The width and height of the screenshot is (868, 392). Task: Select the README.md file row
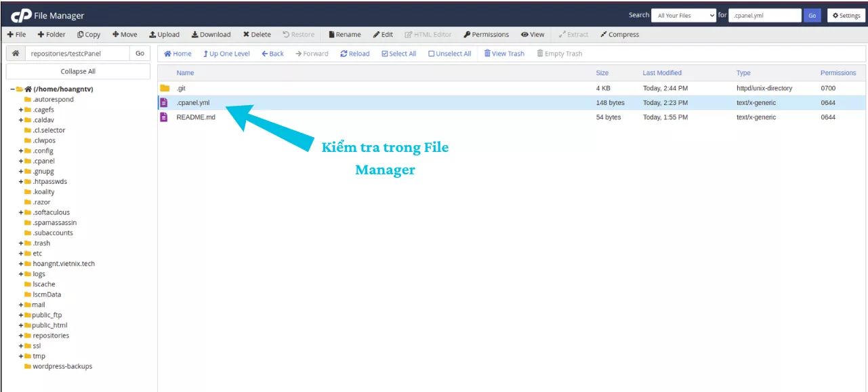(196, 117)
